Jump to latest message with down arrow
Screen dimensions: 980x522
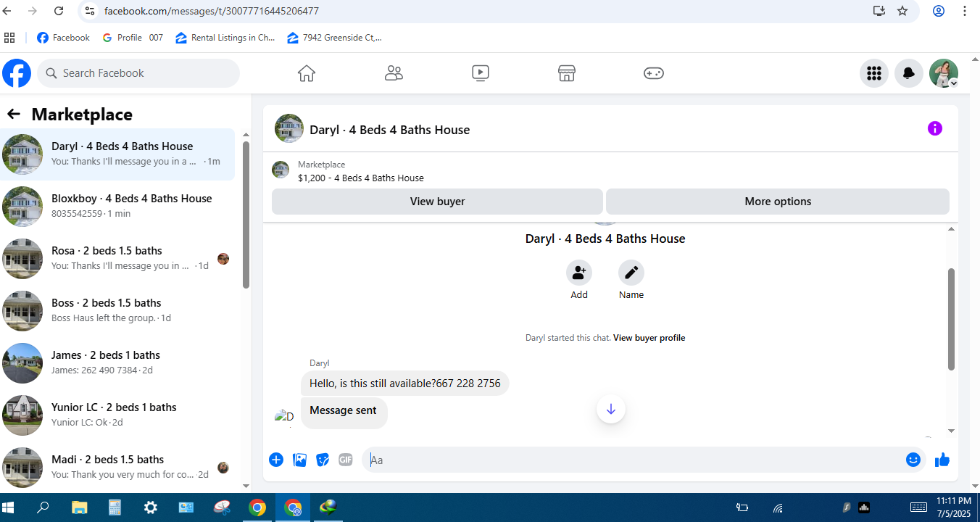coord(611,410)
